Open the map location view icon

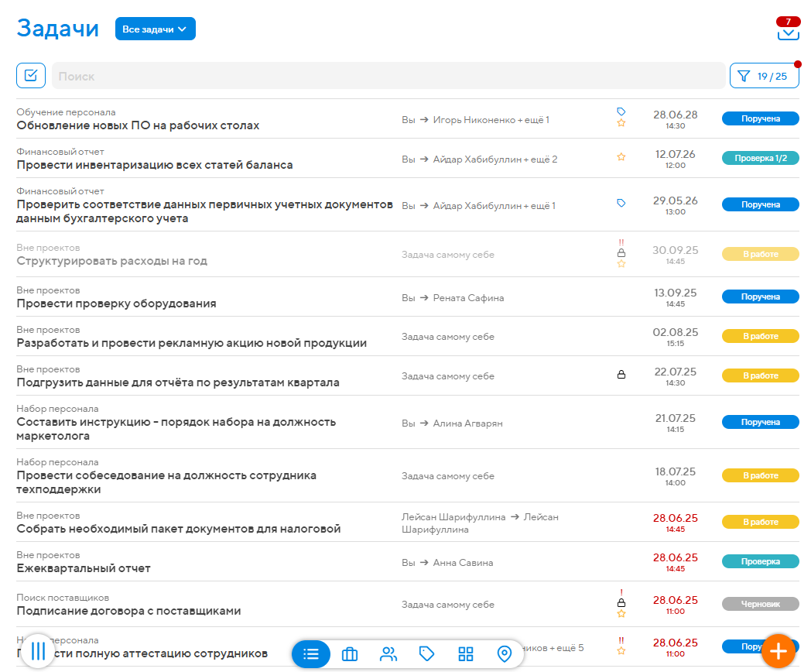505,653
